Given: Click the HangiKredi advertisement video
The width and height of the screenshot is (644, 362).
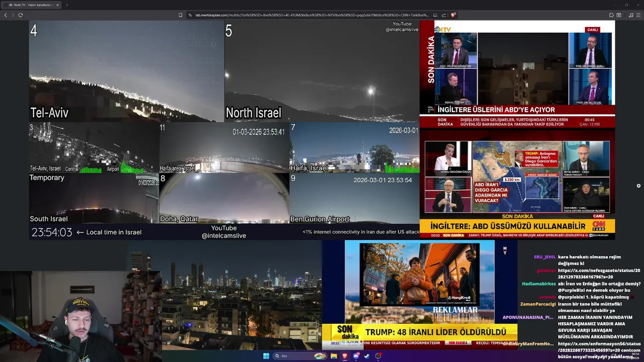Looking at the screenshot, I should coord(420,274).
